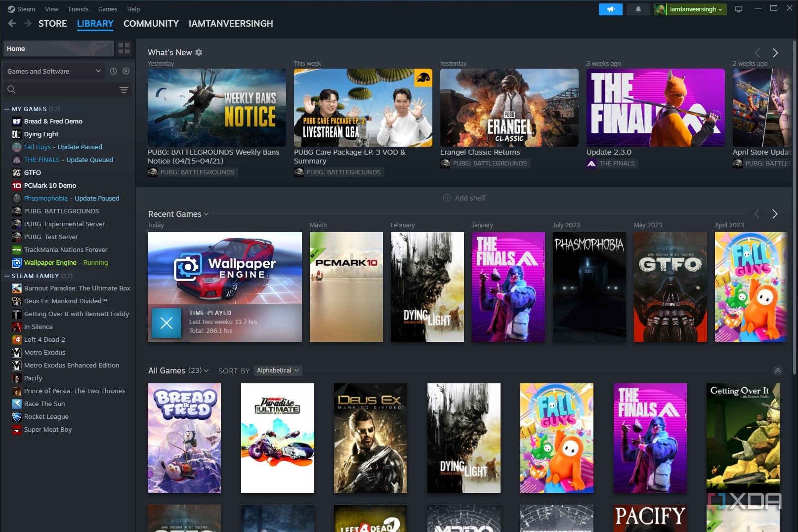Open Bread & Fred cover in All Games

(184, 438)
